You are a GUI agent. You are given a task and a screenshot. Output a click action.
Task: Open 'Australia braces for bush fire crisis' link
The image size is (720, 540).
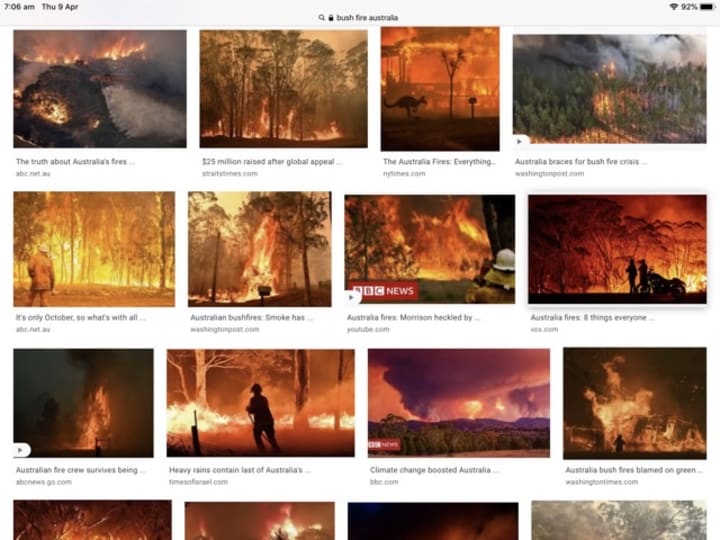click(x=581, y=162)
